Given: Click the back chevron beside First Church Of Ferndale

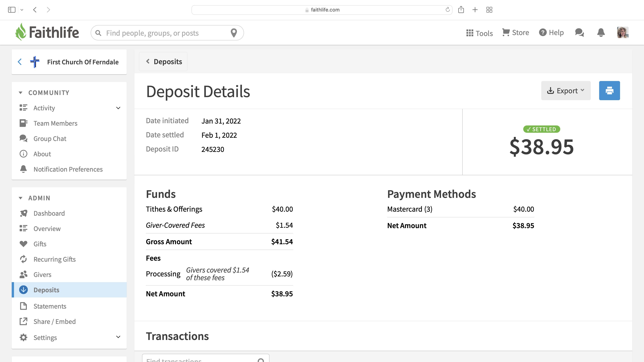Looking at the screenshot, I should (x=20, y=62).
